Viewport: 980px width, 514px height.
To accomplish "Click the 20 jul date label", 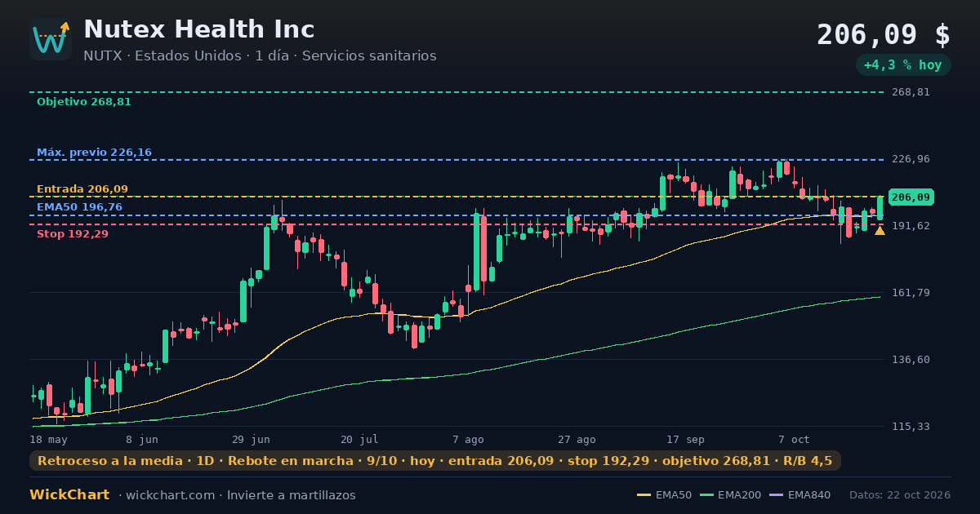I will coord(359,439).
